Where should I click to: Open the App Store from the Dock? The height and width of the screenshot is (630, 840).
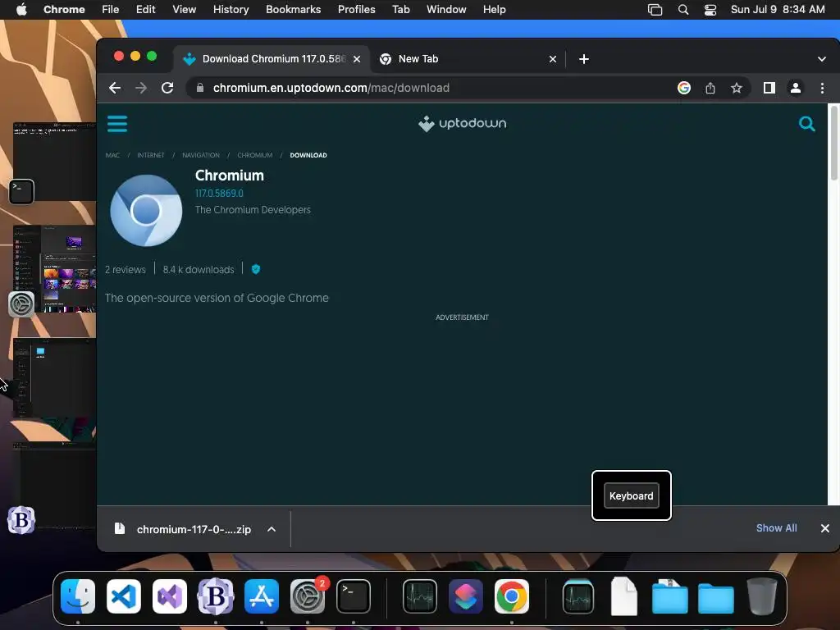[262, 596]
